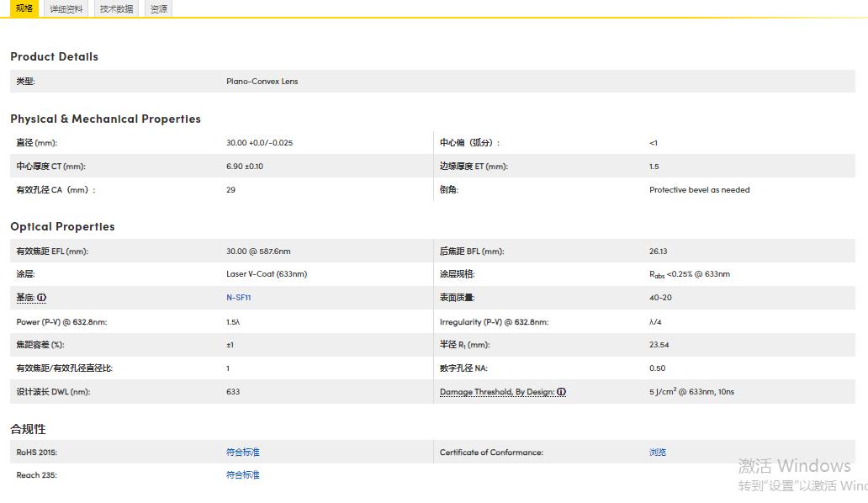
Task: Click the 合规性 section heading
Action: (28, 429)
